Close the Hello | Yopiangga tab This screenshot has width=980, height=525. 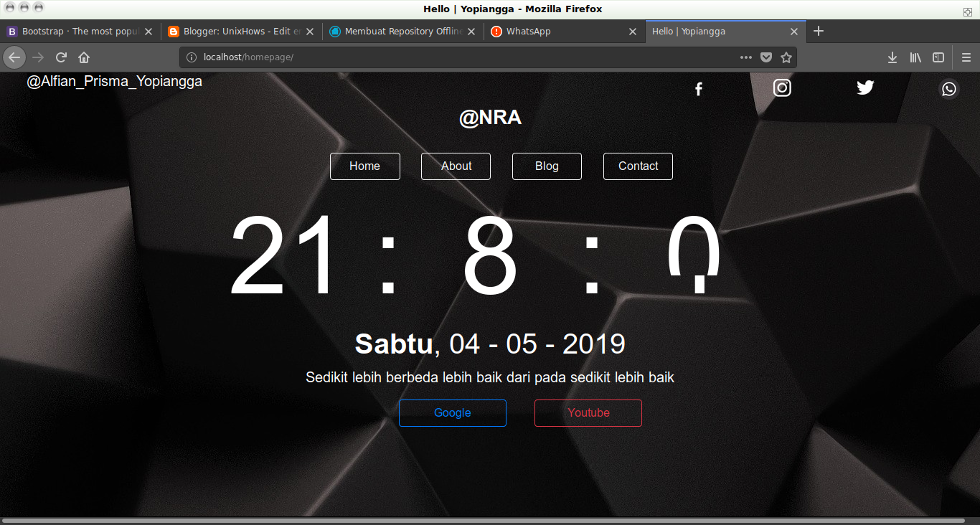[794, 32]
